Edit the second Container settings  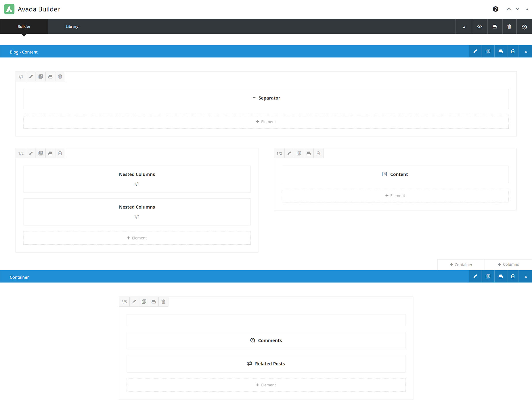pyautogui.click(x=475, y=276)
